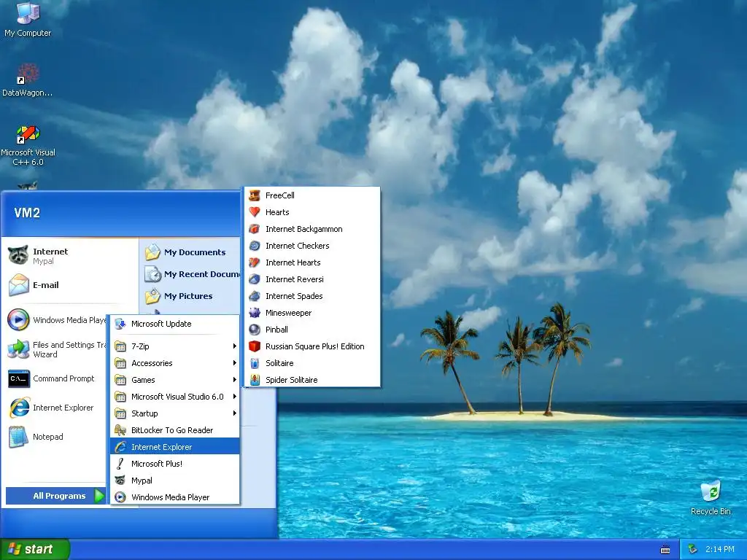Screen dimensions: 747x560
Task: Open the My Computer desktop icon
Action: [x=28, y=19]
